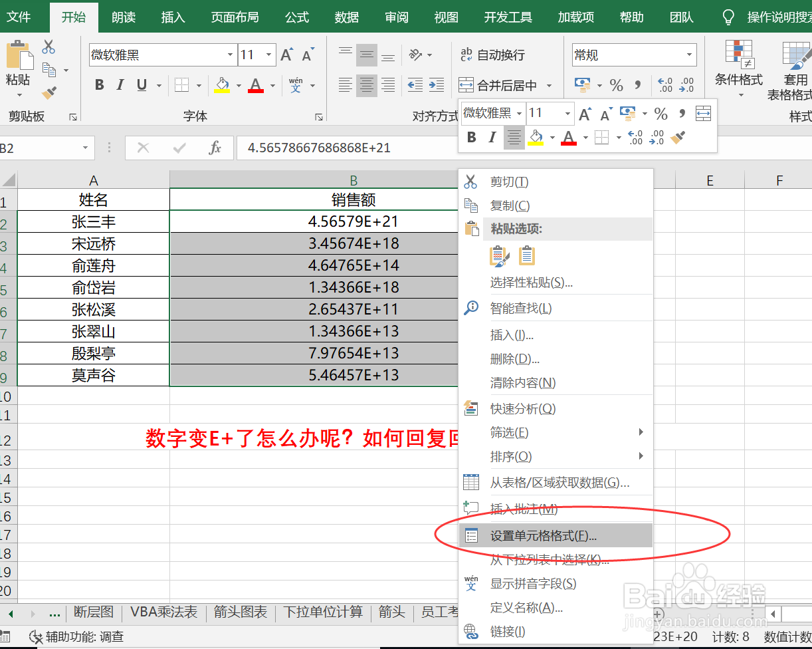Screen dimensions: 812x649
Task: Click the Increase Font Size icon in ribbon
Action: [x=286, y=55]
